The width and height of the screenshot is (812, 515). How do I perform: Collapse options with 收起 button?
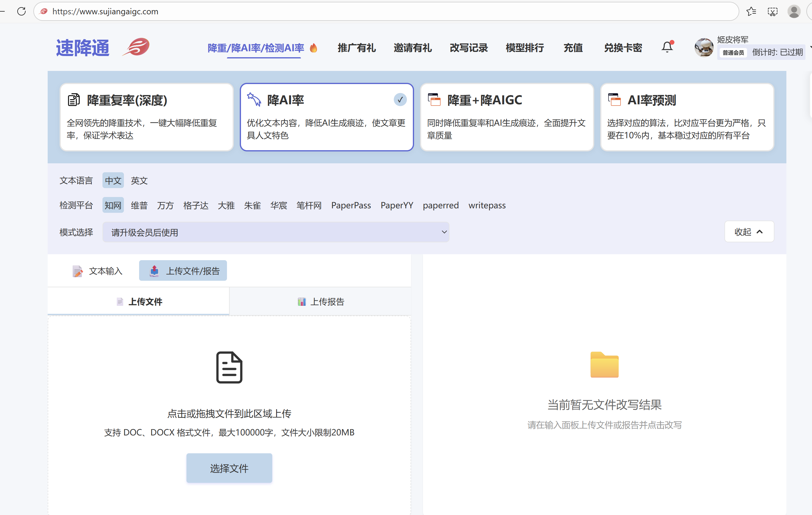749,232
